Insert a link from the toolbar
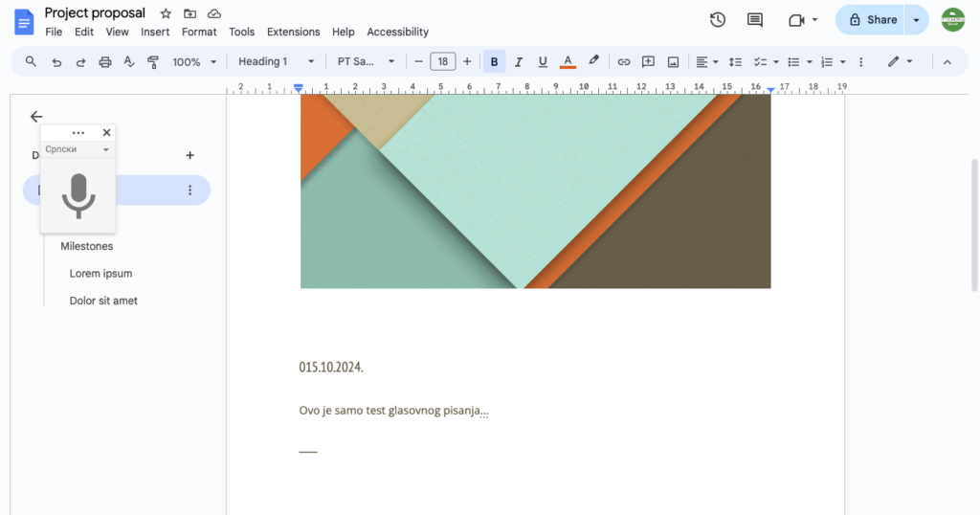The image size is (980, 515). pos(624,62)
